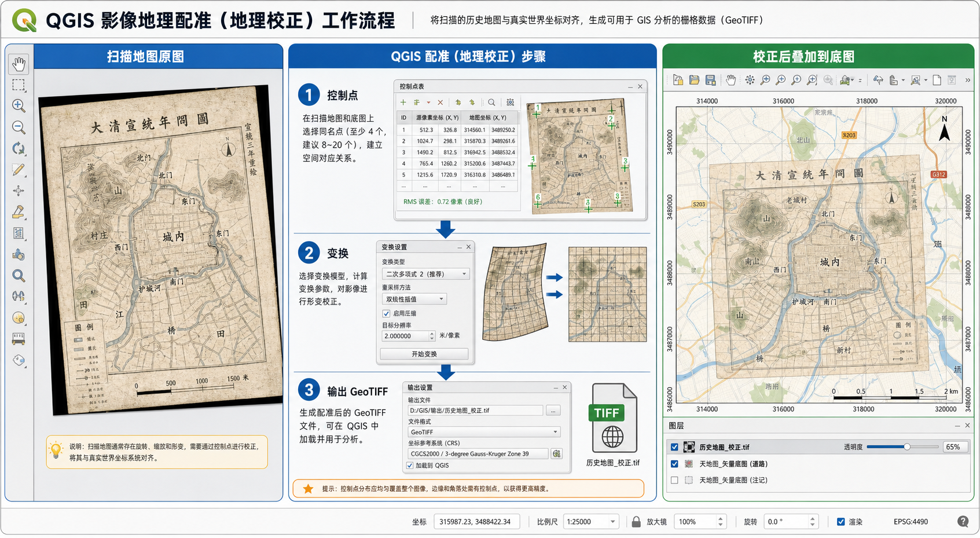Image resolution: width=980 pixels, height=538 pixels.
Task: Click zoom in magnifier in left toolbar
Action: (x=19, y=105)
